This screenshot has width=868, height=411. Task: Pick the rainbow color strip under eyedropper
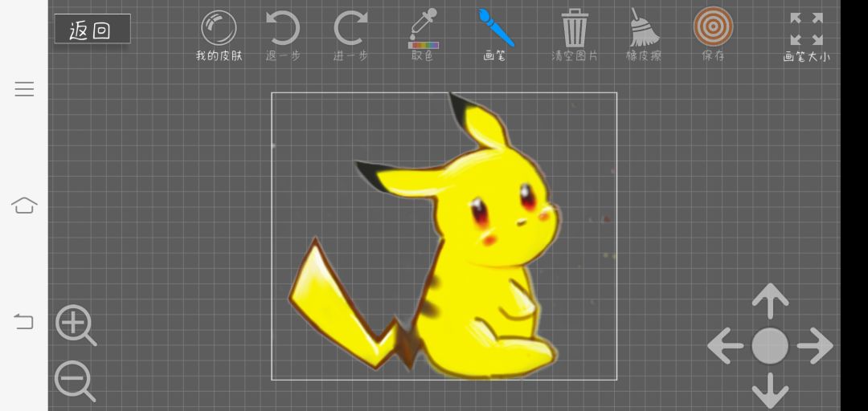click(x=424, y=45)
